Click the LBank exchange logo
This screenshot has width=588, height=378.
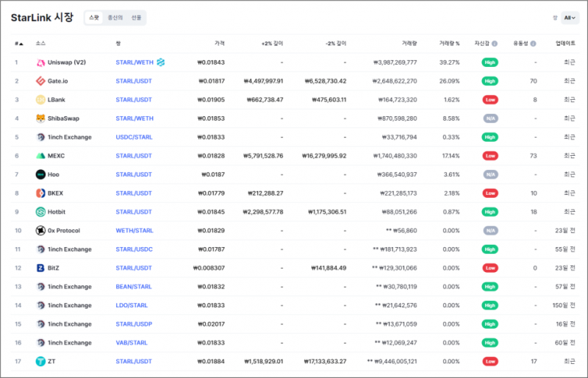coord(40,100)
